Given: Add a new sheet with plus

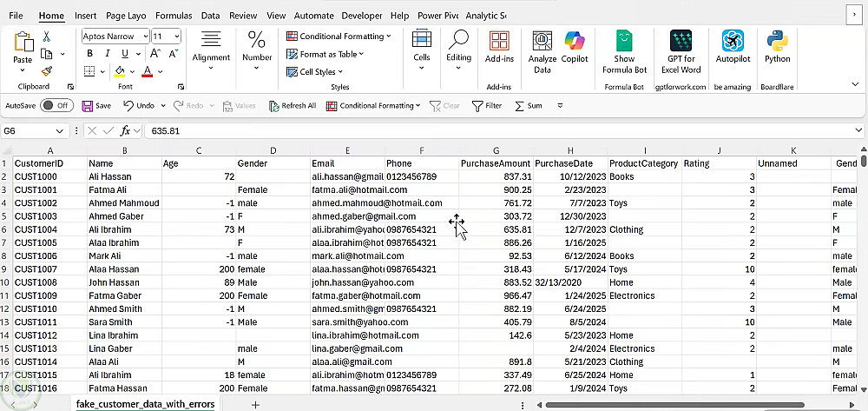Looking at the screenshot, I should [255, 404].
